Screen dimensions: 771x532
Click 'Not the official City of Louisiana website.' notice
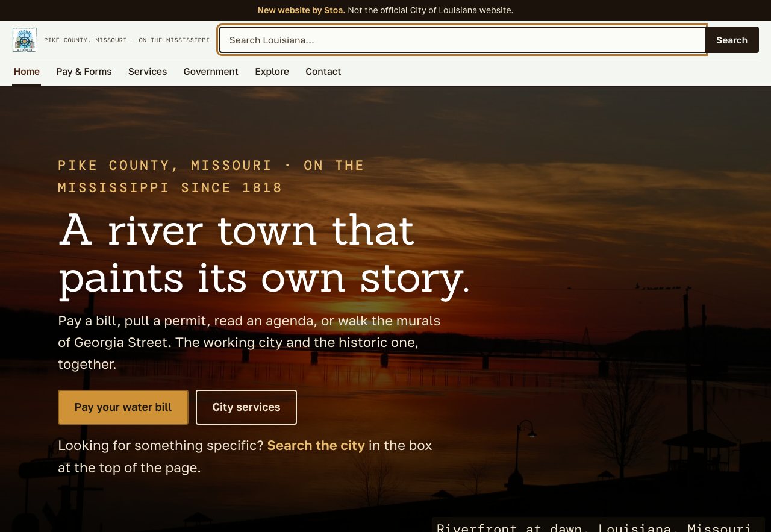click(x=430, y=10)
